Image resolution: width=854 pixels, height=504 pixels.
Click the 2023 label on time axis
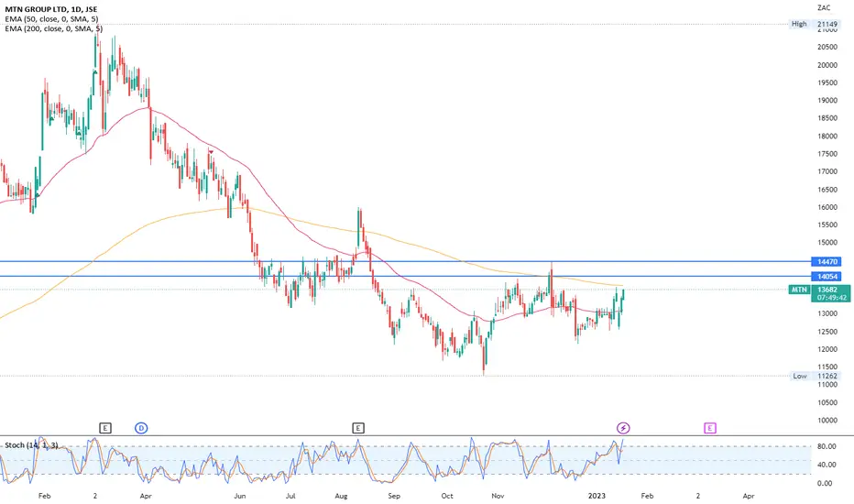[597, 496]
